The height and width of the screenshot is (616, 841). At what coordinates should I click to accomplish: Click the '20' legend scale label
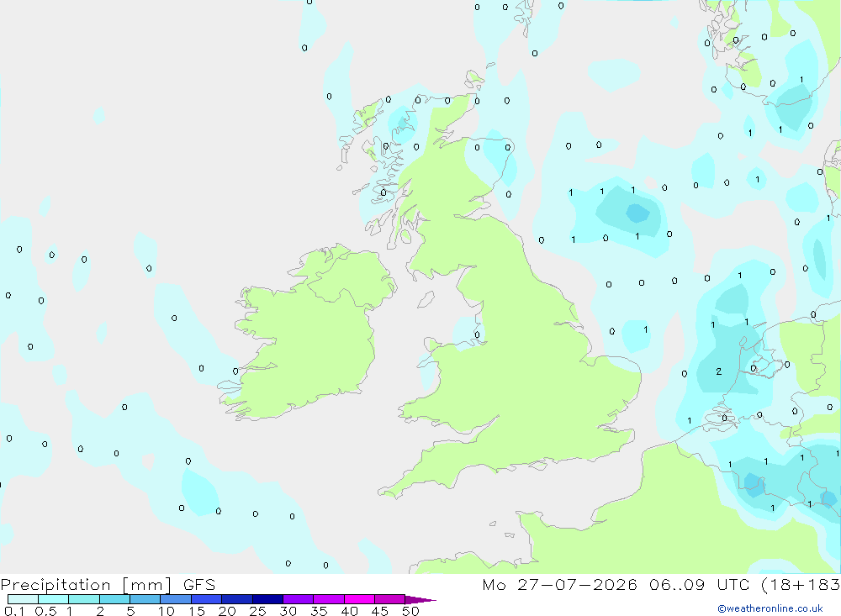tap(227, 611)
